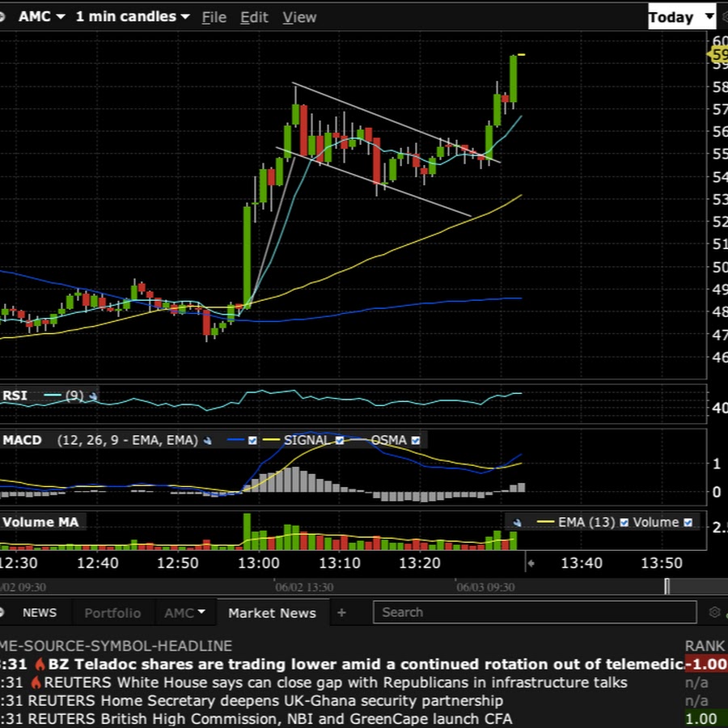
Task: Expand the 1 min candles interval dropdown
Action: point(133,17)
